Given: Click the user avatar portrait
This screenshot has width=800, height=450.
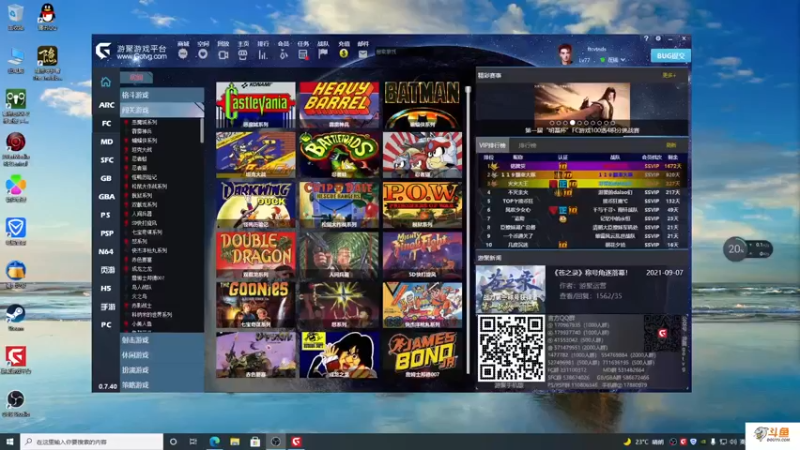Looking at the screenshot, I should click(565, 54).
